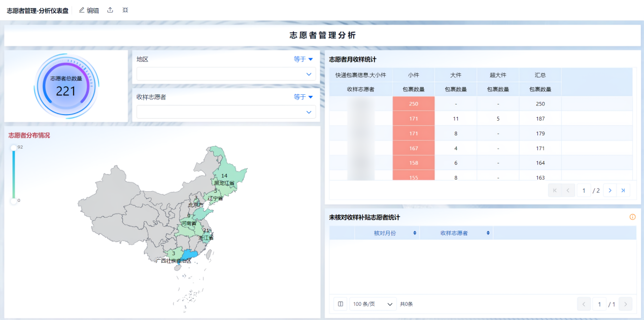Sort by 收样志愿者 column sort icon
Viewport: 644px width, 320px height.
488,233
